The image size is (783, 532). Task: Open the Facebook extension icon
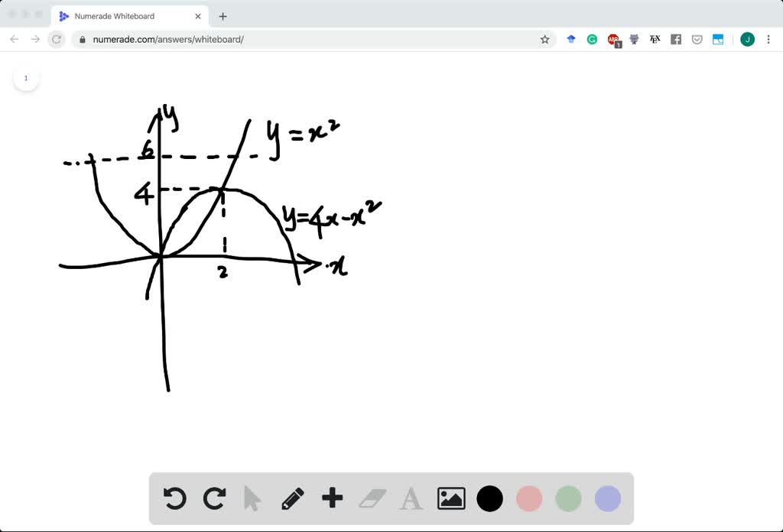(676, 39)
